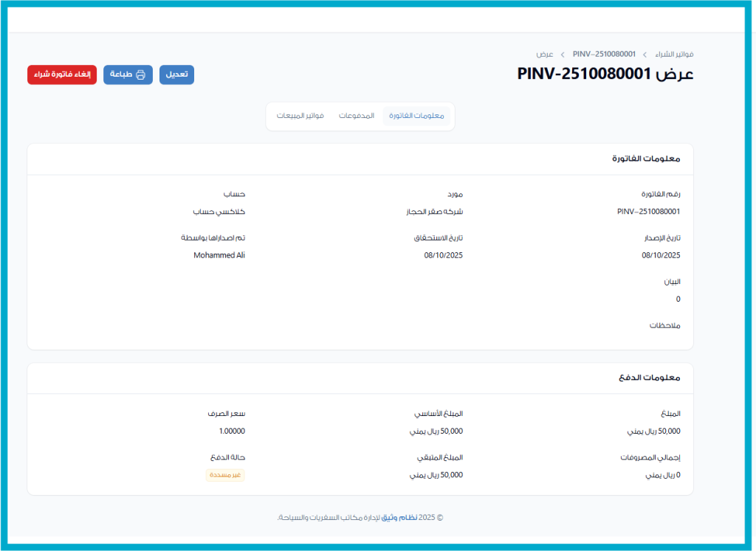The height and width of the screenshot is (551, 756).
Task: Click the account value كلاكسي حساب
Action: point(219,212)
